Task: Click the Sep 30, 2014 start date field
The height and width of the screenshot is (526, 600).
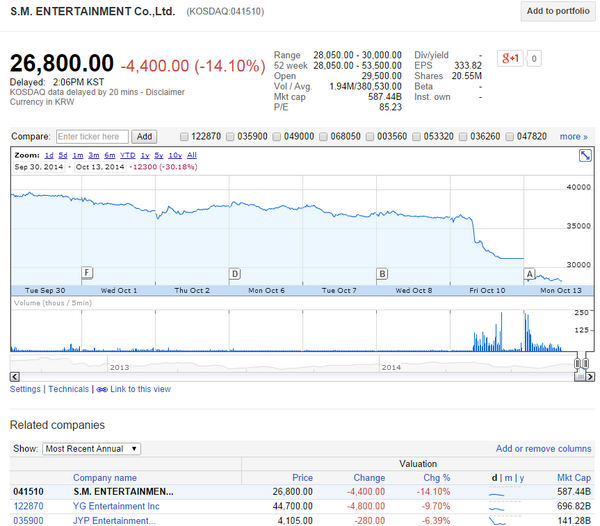Action: point(39,167)
